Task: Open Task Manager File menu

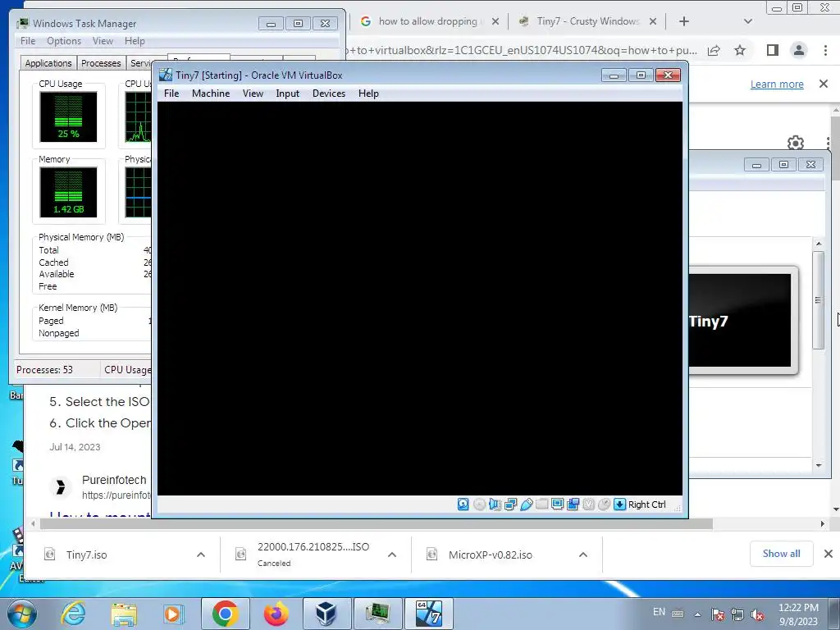Action: 28,41
